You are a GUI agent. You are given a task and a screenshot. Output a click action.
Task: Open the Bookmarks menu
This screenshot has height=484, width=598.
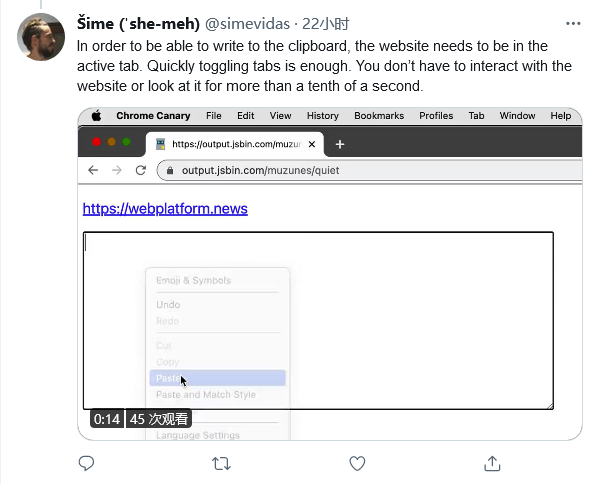379,116
